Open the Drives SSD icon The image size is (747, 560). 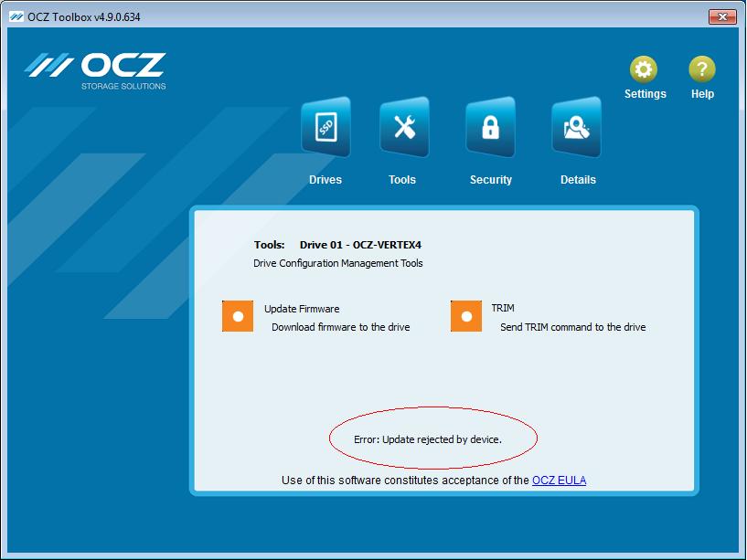click(325, 127)
